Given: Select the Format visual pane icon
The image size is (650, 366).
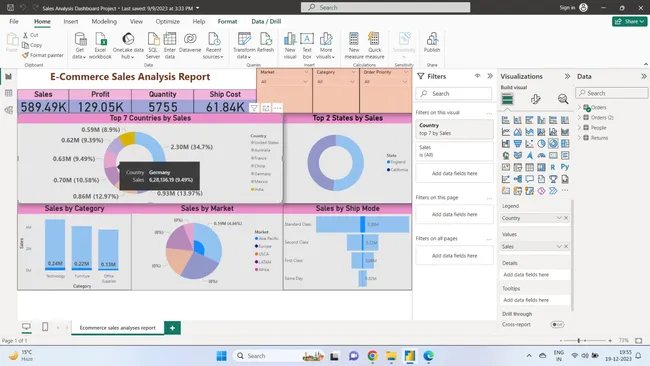Looking at the screenshot, I should tap(535, 99).
